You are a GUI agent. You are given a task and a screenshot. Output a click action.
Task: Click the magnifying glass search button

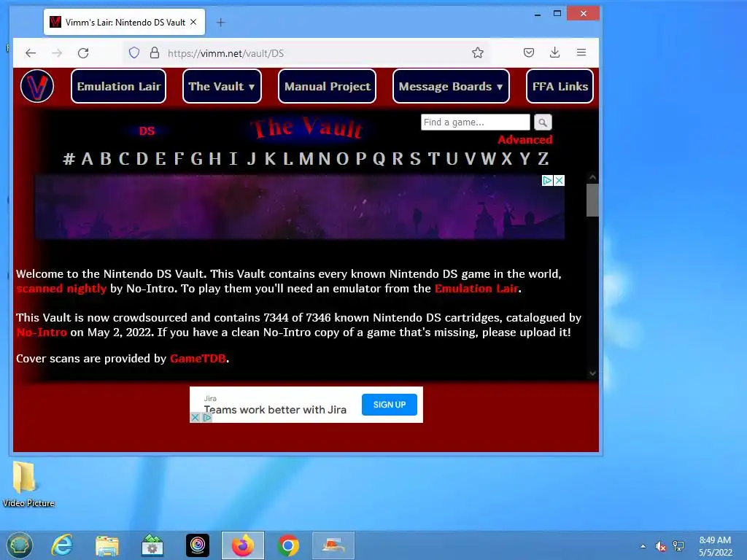[x=543, y=122]
